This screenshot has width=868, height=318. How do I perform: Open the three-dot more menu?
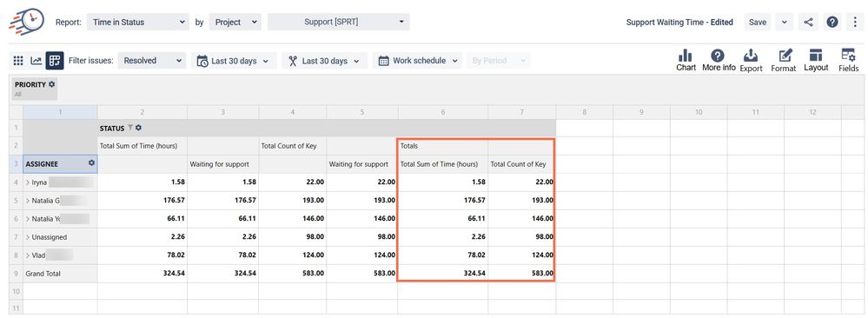tap(855, 23)
